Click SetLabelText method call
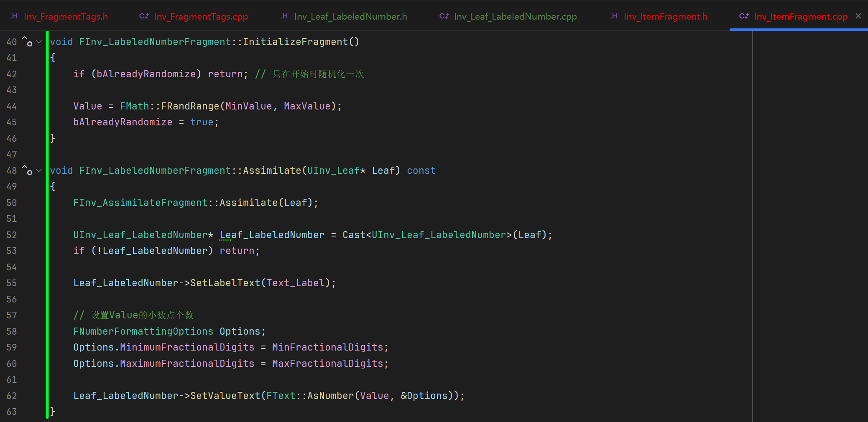868x422 pixels. tap(225, 283)
